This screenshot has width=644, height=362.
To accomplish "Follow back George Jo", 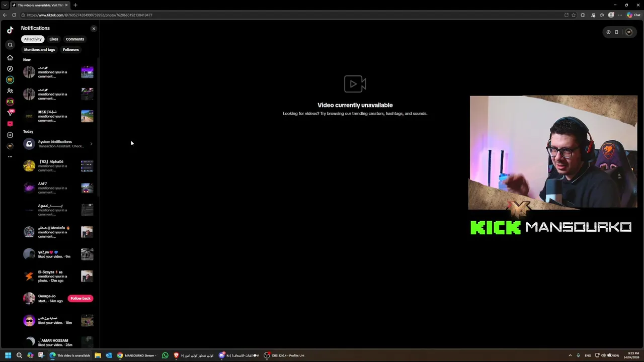I will (80, 299).
